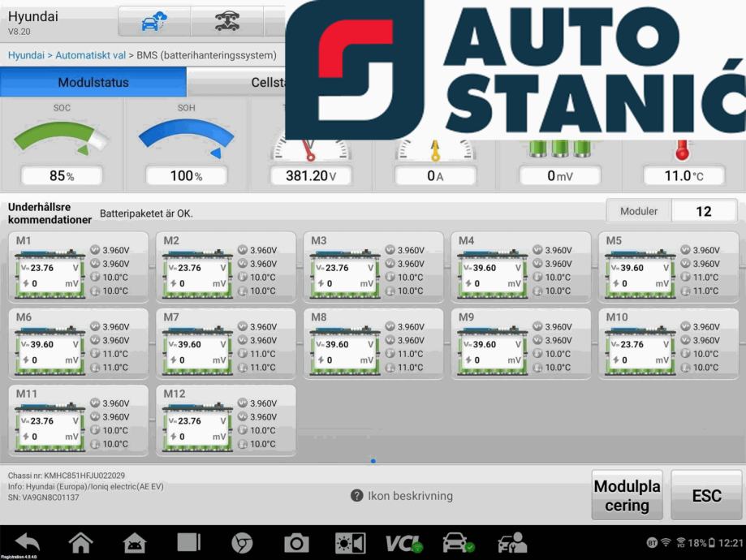
Task: Open the Android house launcher icon
Action: [x=135, y=543]
